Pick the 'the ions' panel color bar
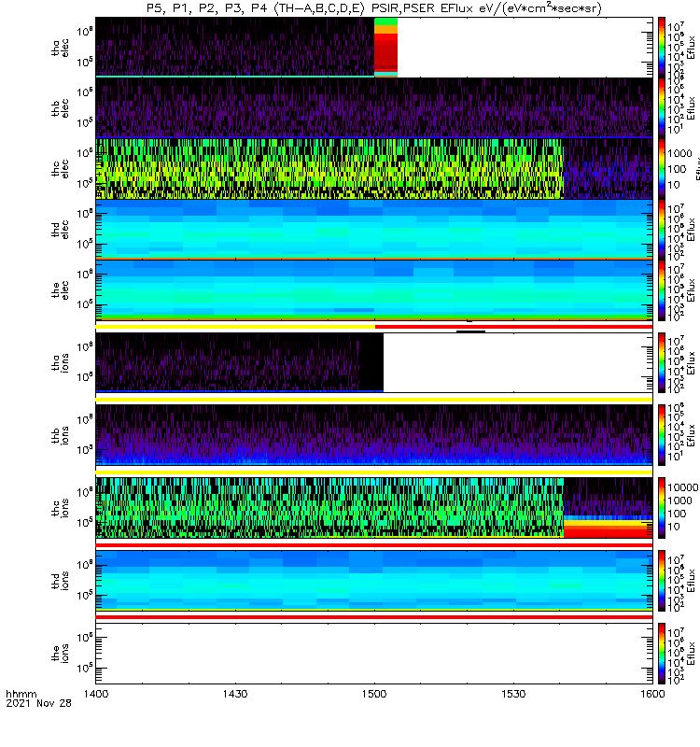This screenshot has height=747, width=700. pyautogui.click(x=662, y=653)
